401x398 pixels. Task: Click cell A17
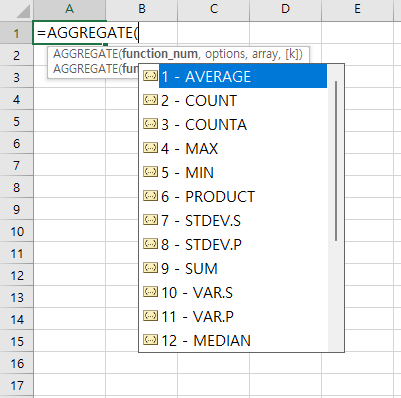(x=69, y=385)
